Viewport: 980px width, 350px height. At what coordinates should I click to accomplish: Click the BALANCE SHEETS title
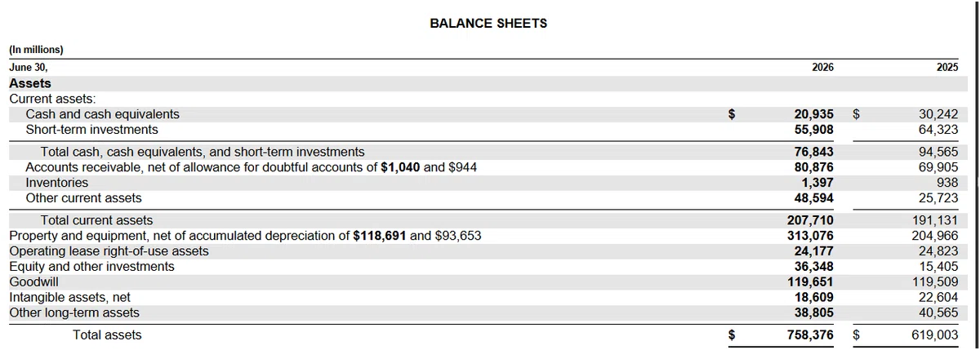tap(488, 24)
